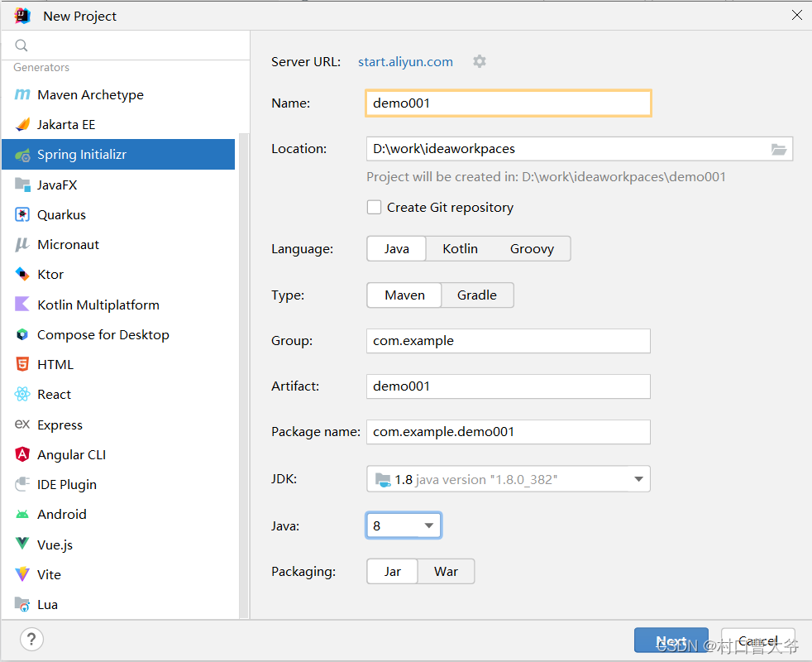Image resolution: width=812 pixels, height=662 pixels.
Task: Click the IntelliJ IDEA logo in title bar
Action: tap(22, 16)
